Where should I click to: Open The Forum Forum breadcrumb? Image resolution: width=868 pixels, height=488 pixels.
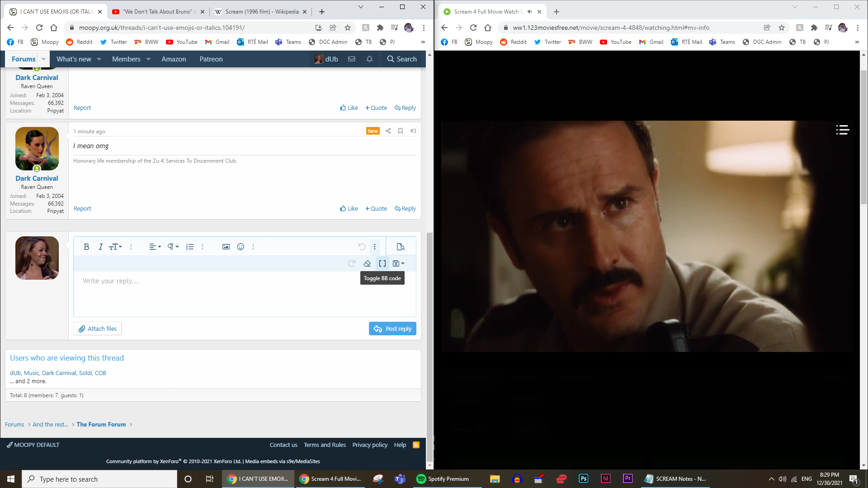coord(101,424)
